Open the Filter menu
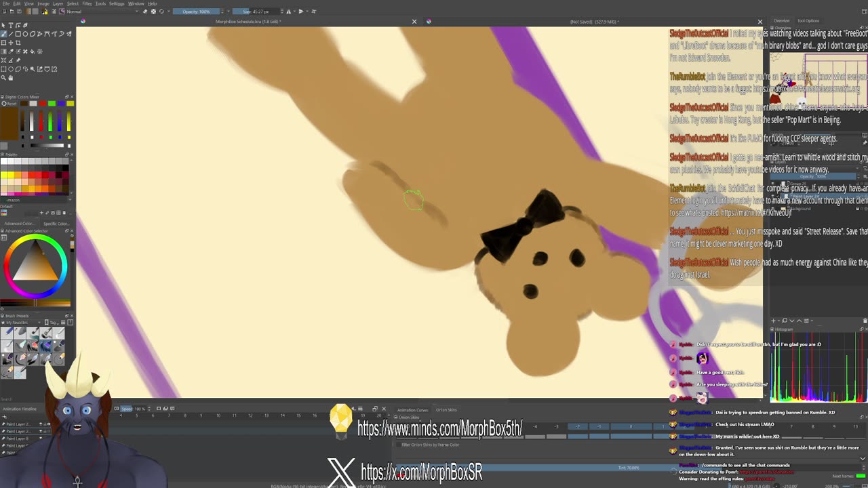868x488 pixels. [x=87, y=3]
